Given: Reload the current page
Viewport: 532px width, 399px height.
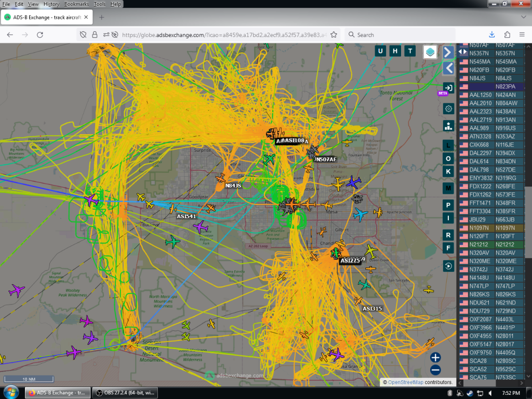Looking at the screenshot, I should coord(39,35).
